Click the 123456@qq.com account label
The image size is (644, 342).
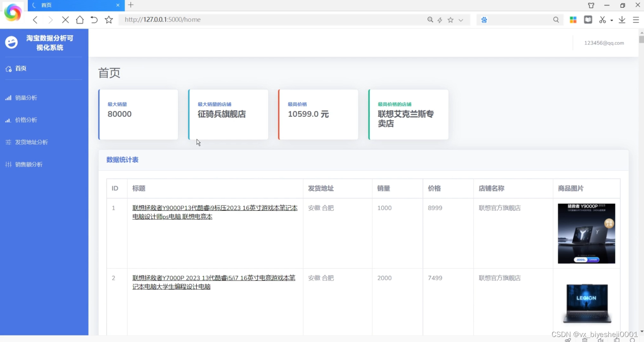pos(604,43)
